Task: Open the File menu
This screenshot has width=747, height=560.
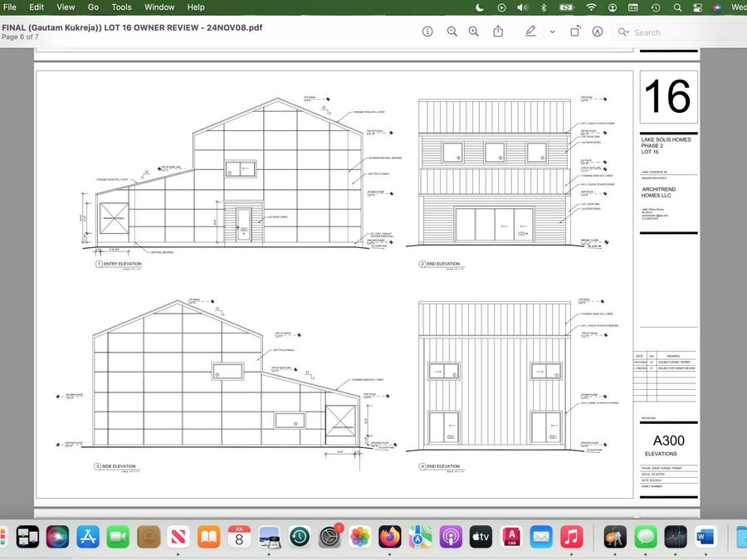Action: [9, 7]
